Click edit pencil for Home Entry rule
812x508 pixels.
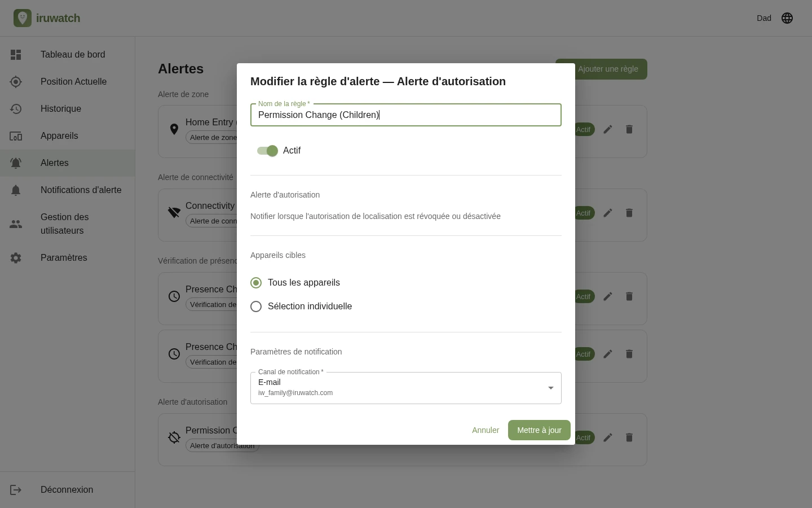[608, 129]
